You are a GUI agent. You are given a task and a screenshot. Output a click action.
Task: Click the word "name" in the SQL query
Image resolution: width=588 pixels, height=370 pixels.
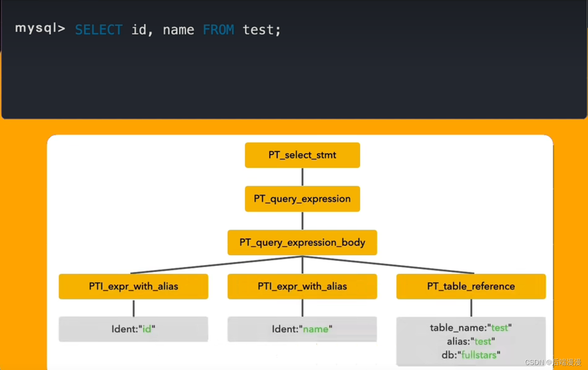(178, 30)
